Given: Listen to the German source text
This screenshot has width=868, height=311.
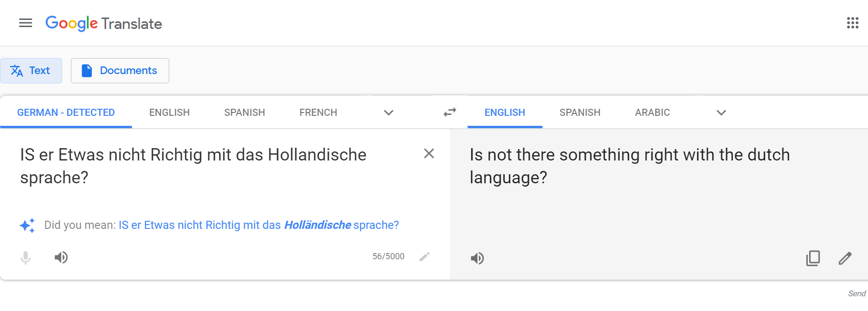Looking at the screenshot, I should [x=61, y=257].
